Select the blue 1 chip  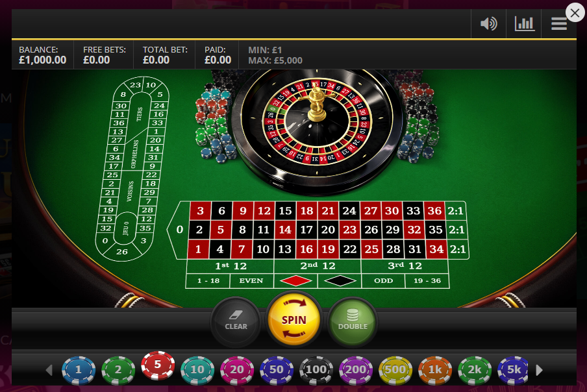tap(79, 370)
